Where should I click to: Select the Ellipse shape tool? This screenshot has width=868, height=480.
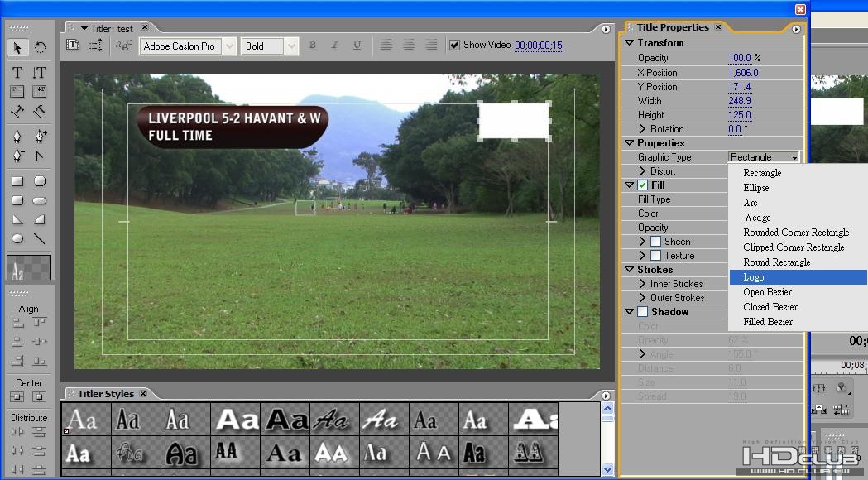click(x=17, y=238)
